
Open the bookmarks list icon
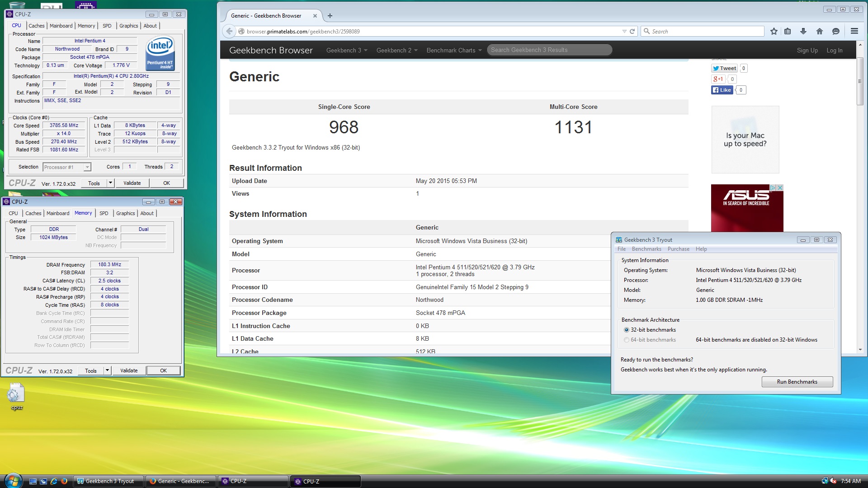788,31
